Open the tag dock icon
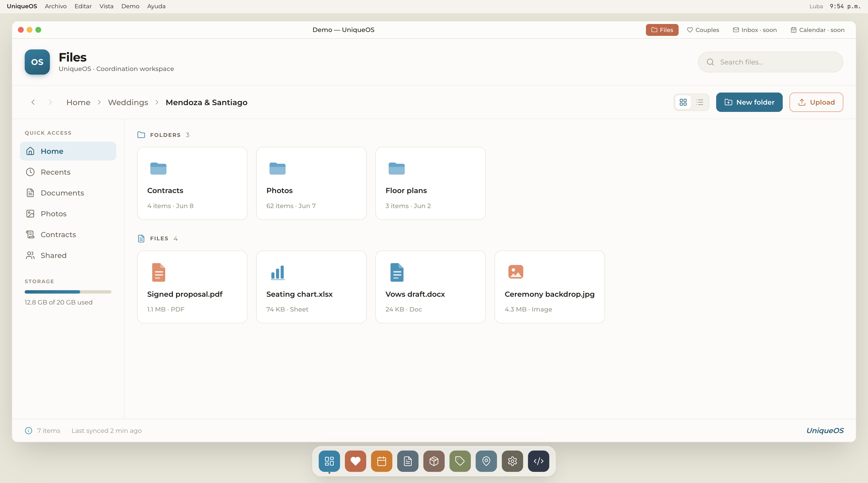Screen dimensions: 868x483 (x=460, y=461)
